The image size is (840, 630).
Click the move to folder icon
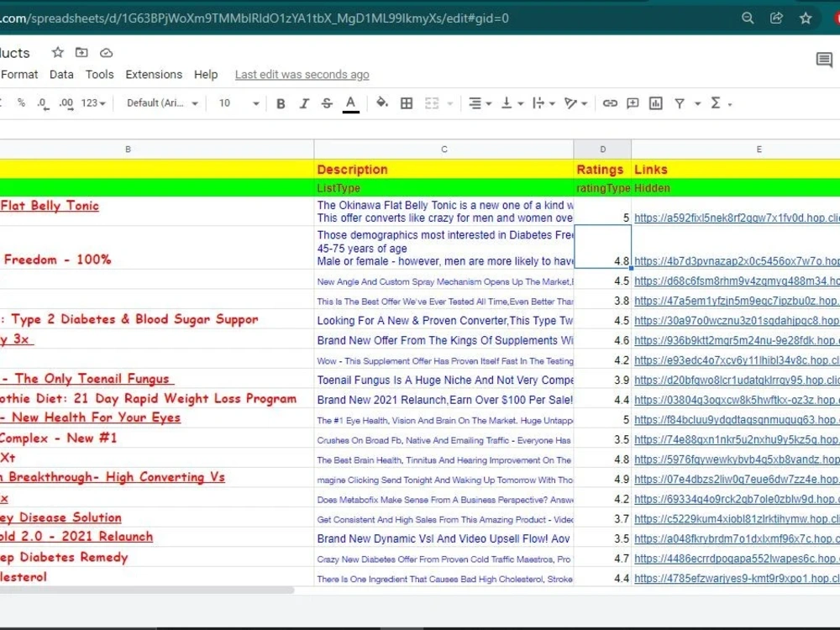81,52
